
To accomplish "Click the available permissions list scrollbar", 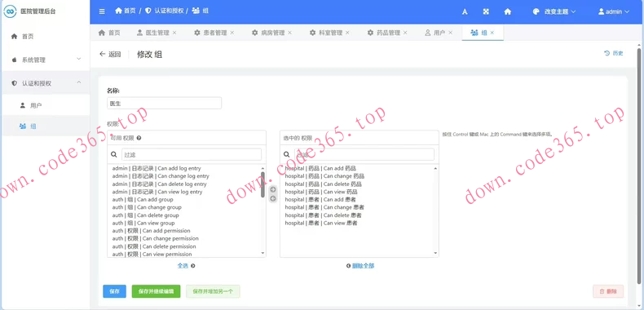I will pos(262,184).
